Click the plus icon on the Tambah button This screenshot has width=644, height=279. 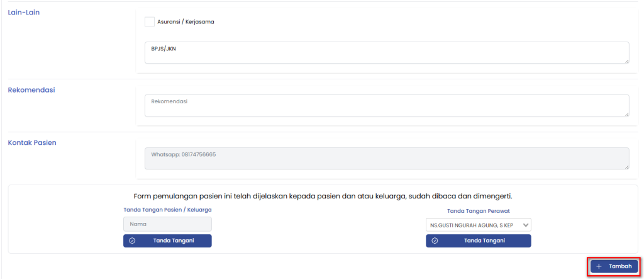599,266
